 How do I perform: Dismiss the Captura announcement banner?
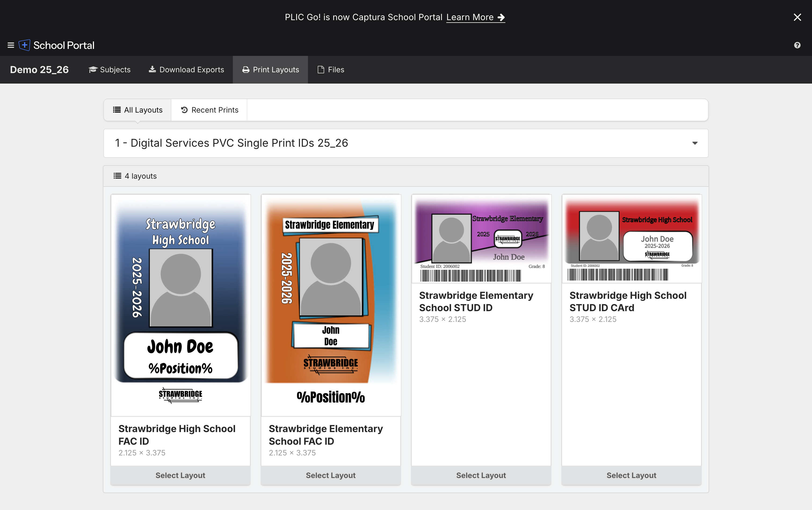[x=797, y=17]
